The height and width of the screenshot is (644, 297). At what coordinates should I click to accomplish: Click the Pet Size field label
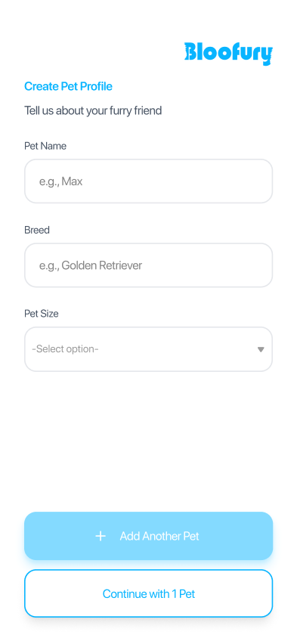tap(42, 314)
